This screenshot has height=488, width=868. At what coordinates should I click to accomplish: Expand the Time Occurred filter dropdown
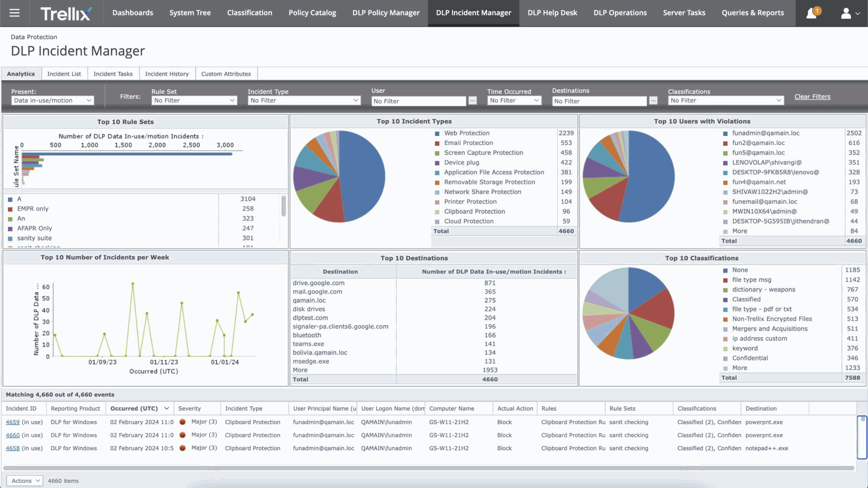point(514,100)
